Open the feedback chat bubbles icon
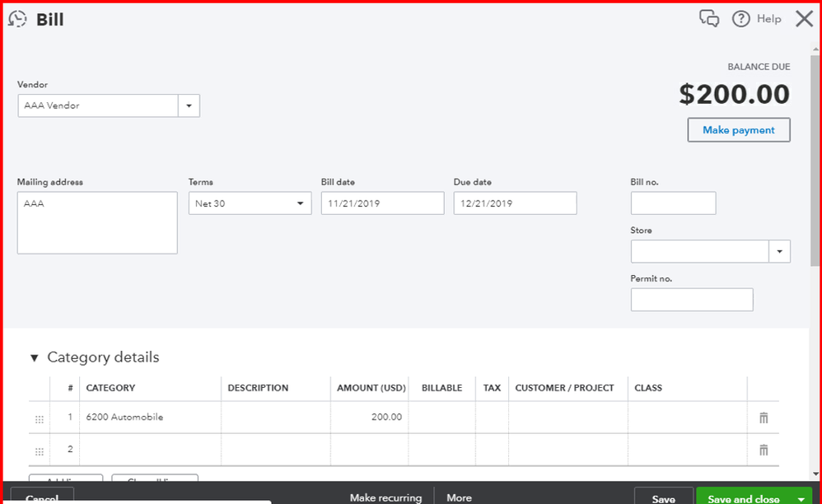This screenshot has width=822, height=504. (709, 19)
